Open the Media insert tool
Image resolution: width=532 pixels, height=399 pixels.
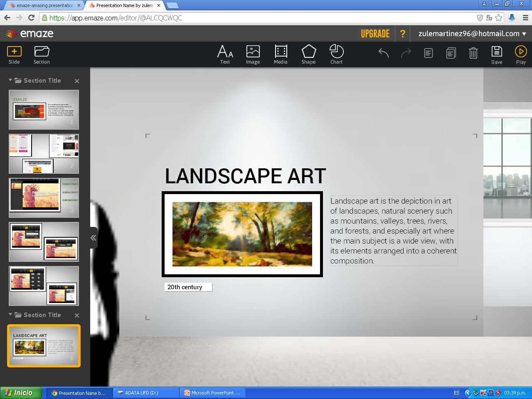click(281, 55)
